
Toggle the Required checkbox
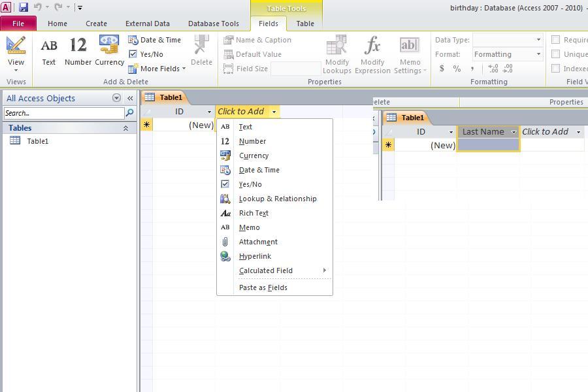point(556,40)
